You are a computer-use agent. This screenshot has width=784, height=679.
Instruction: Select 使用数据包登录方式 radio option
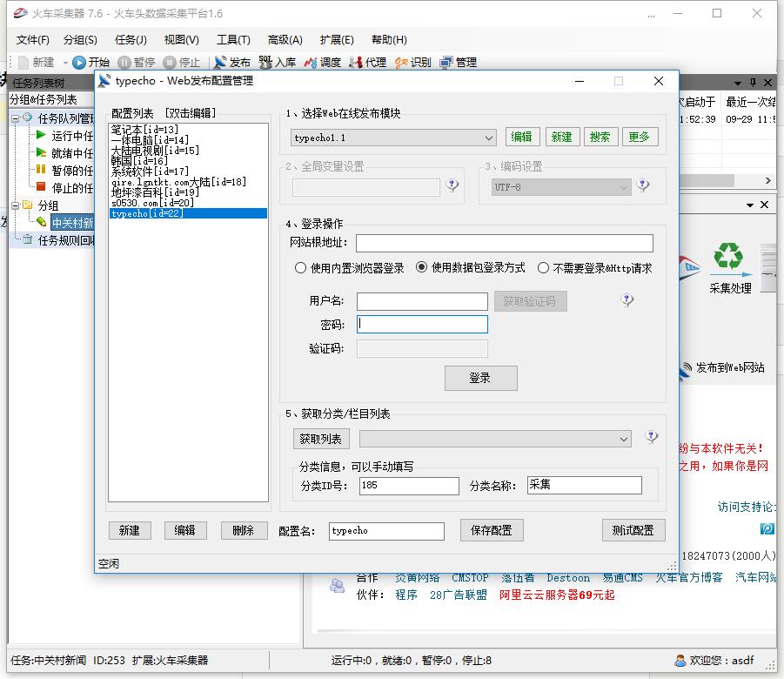point(422,268)
